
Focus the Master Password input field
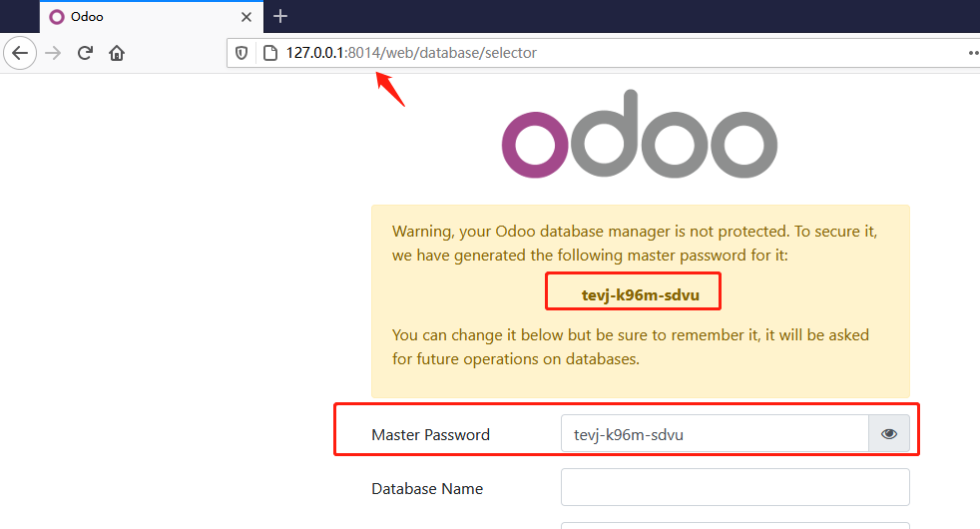click(715, 434)
